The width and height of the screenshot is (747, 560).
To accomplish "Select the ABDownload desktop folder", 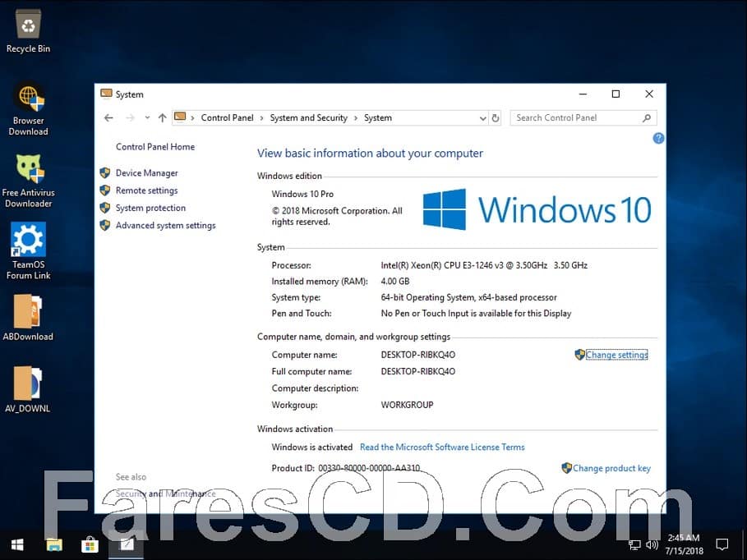I will pyautogui.click(x=28, y=318).
